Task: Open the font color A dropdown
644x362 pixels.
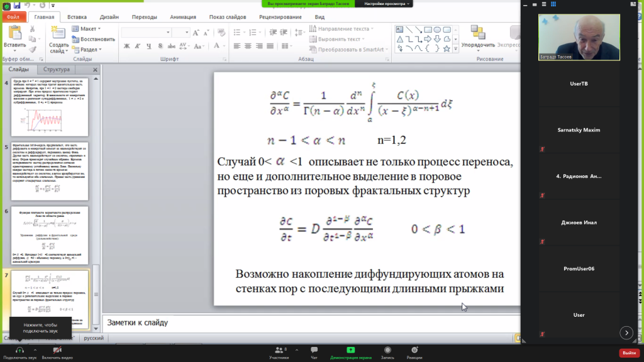Action: (218, 46)
